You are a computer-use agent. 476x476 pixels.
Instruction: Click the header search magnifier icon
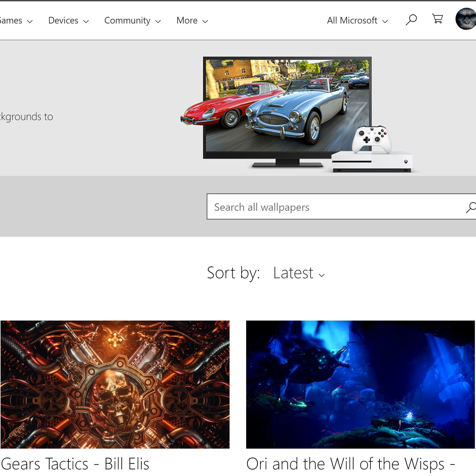411,20
